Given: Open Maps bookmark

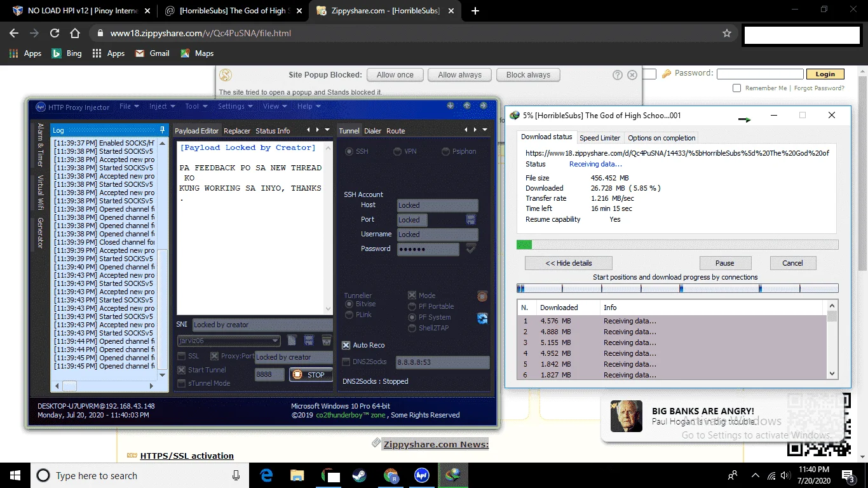Looking at the screenshot, I should click(197, 53).
